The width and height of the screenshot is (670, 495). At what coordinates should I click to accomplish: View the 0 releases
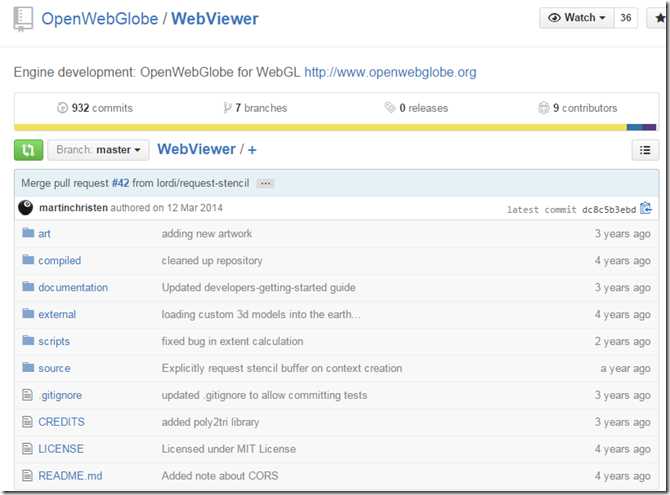click(423, 108)
